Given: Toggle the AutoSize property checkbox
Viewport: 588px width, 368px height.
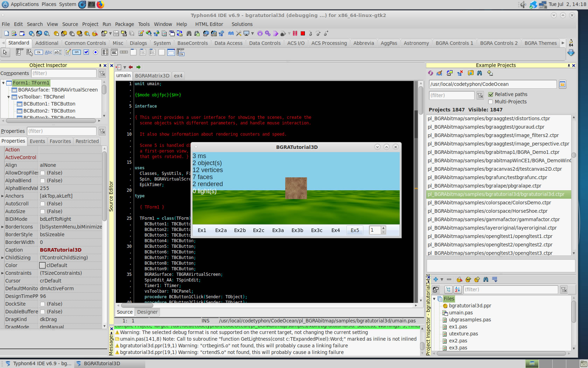Looking at the screenshot, I should tap(42, 211).
